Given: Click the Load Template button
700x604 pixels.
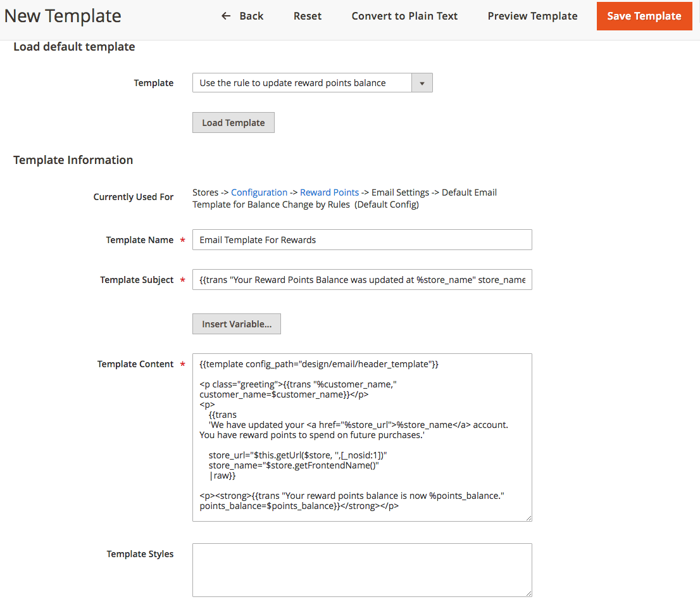Looking at the screenshot, I should click(234, 123).
